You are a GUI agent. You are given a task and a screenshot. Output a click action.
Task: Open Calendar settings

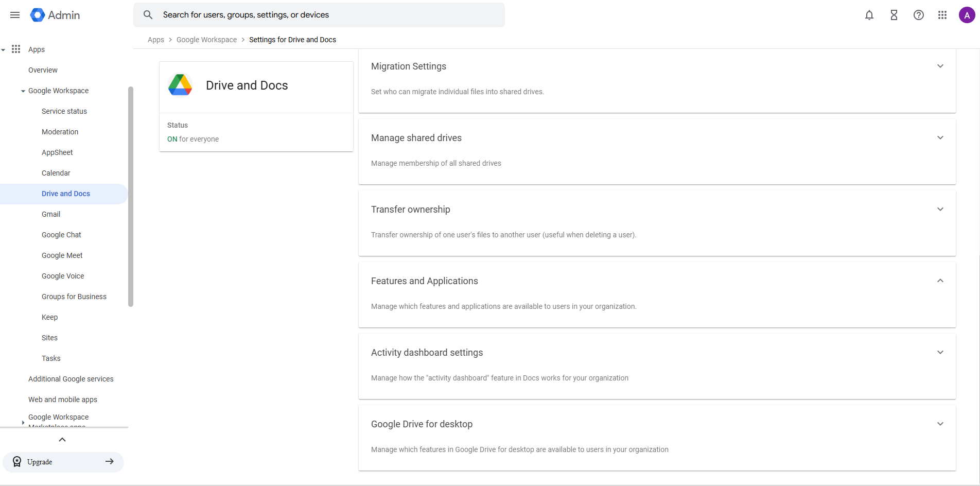click(56, 173)
